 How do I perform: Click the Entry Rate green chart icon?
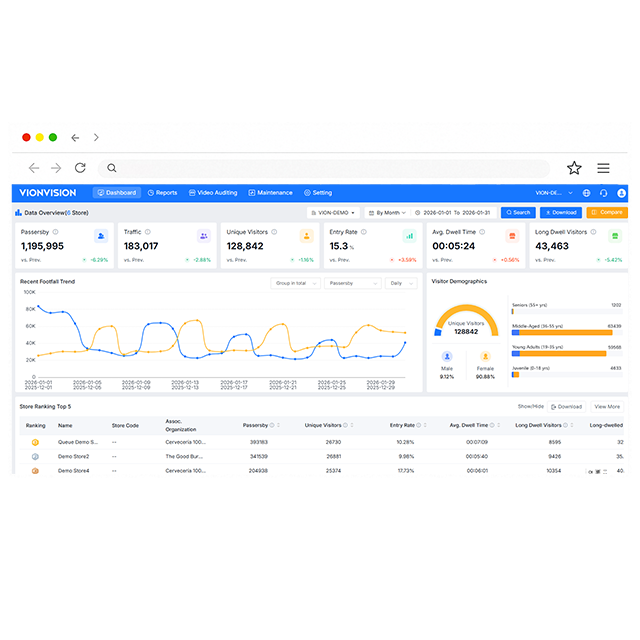click(x=409, y=236)
